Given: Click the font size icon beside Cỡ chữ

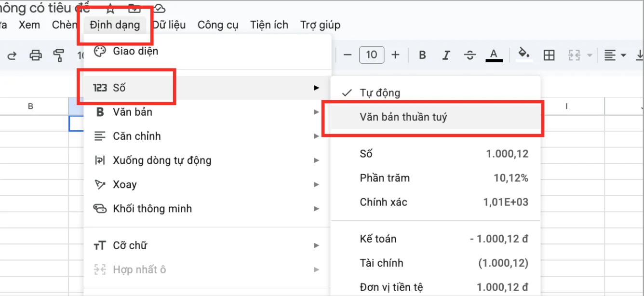Looking at the screenshot, I should point(100,246).
